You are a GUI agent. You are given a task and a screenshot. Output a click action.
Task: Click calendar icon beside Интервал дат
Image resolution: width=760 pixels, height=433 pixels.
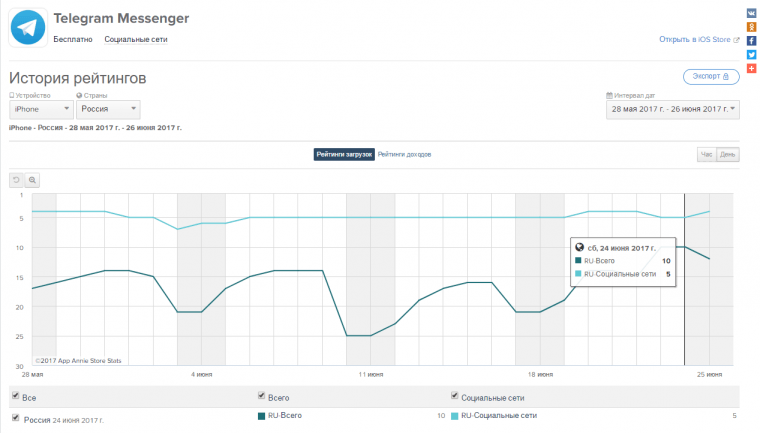609,96
